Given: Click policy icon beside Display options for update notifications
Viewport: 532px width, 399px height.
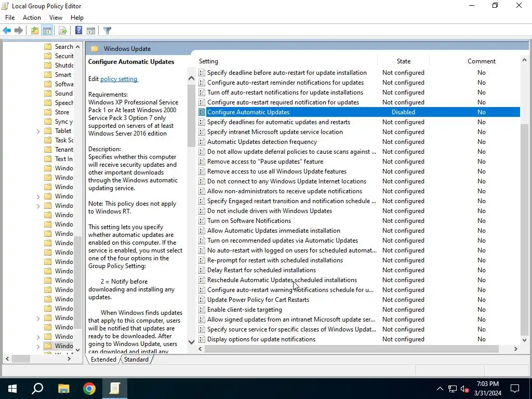Looking at the screenshot, I should (x=202, y=339).
